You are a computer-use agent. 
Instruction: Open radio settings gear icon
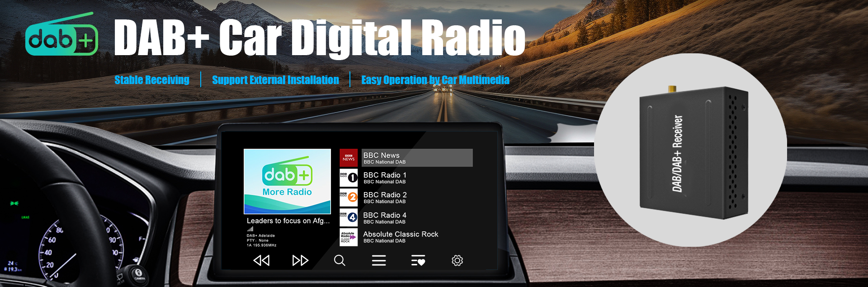tap(457, 260)
